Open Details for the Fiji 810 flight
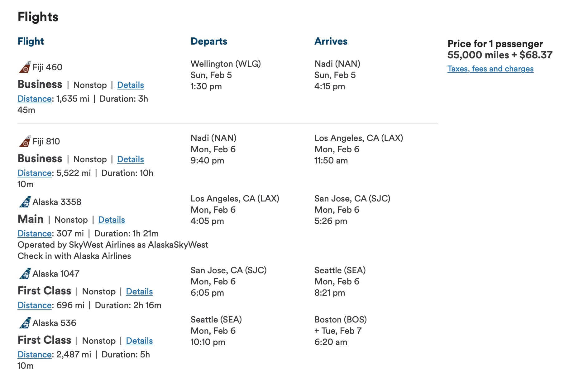Screen dimensions: 588x383 (130, 159)
